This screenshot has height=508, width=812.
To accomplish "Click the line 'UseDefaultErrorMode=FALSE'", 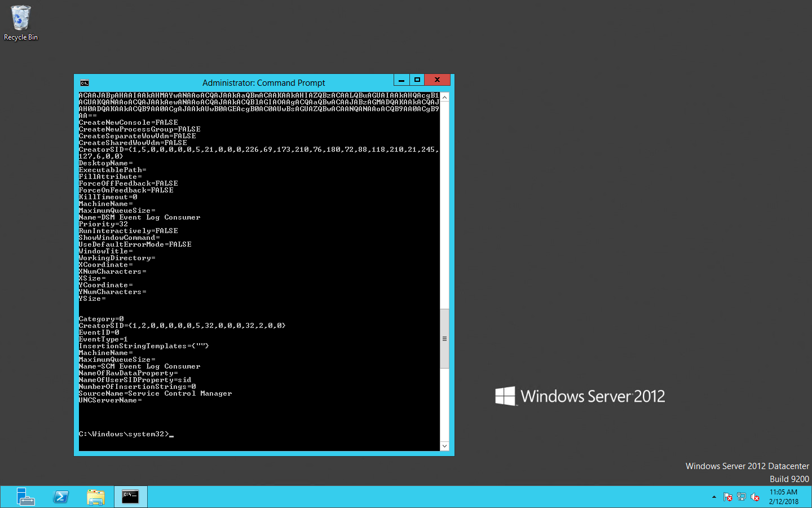I will (135, 244).
